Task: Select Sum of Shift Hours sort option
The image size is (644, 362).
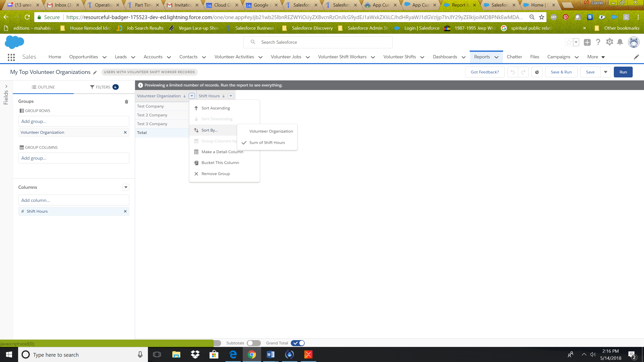Action: [267, 143]
